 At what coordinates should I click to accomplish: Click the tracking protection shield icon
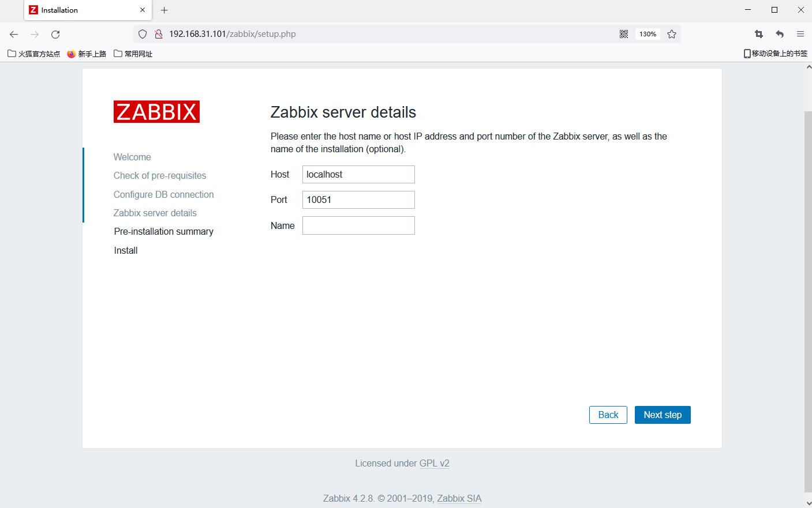point(142,33)
